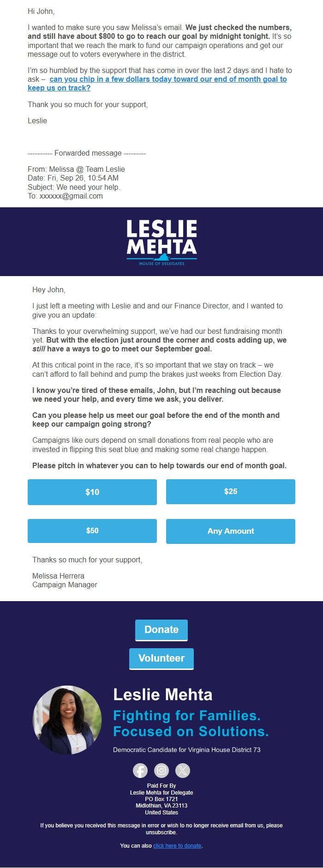The image size is (323, 868).
Task: Follow the "chip in a few dollars today" link
Action: click(168, 79)
